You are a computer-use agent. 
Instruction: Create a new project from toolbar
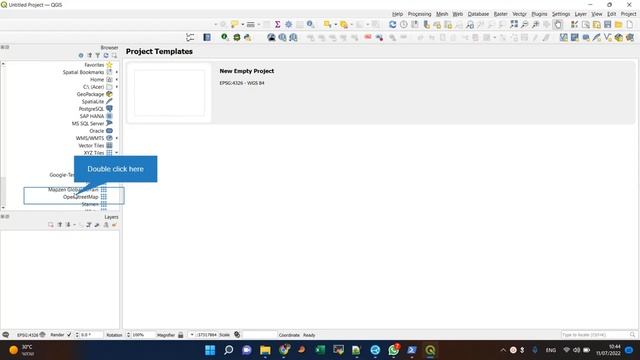coord(630,24)
